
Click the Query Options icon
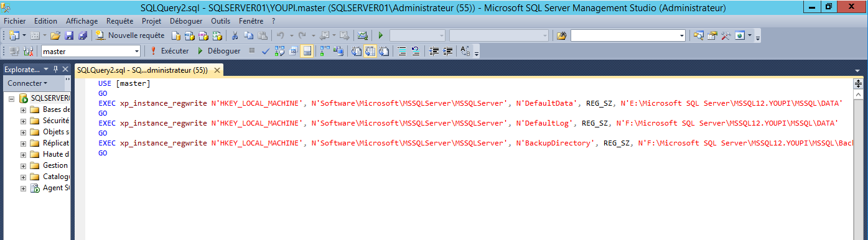(x=293, y=51)
